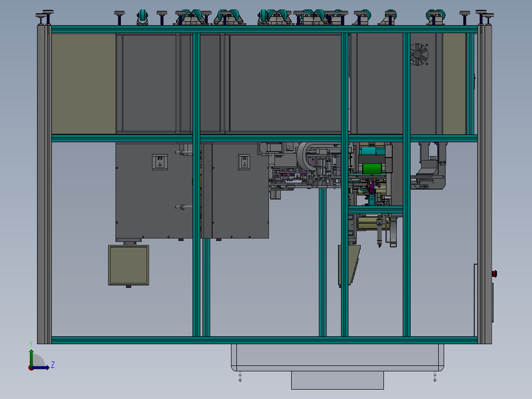
Task: Pick the olive square box below the cabinet
Action: [x=129, y=265]
